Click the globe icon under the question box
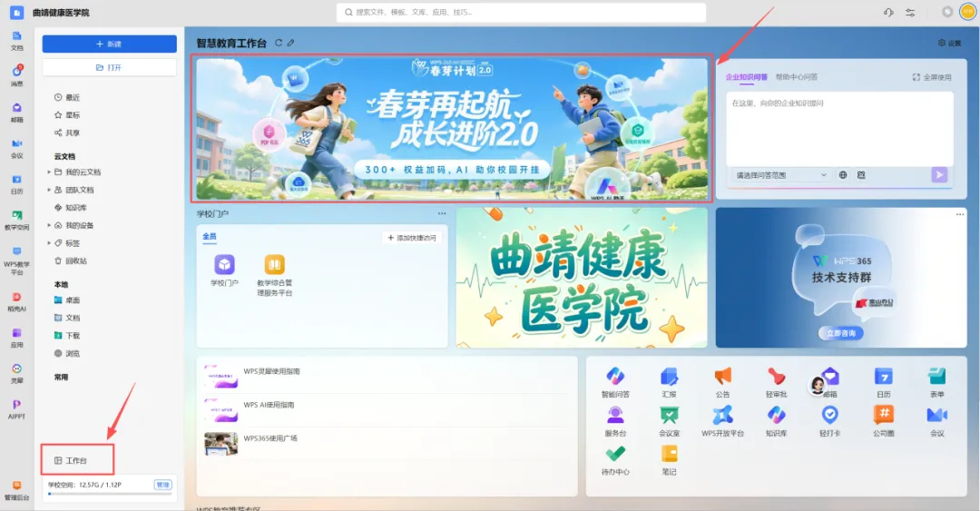The width and height of the screenshot is (980, 511). pyautogui.click(x=842, y=175)
